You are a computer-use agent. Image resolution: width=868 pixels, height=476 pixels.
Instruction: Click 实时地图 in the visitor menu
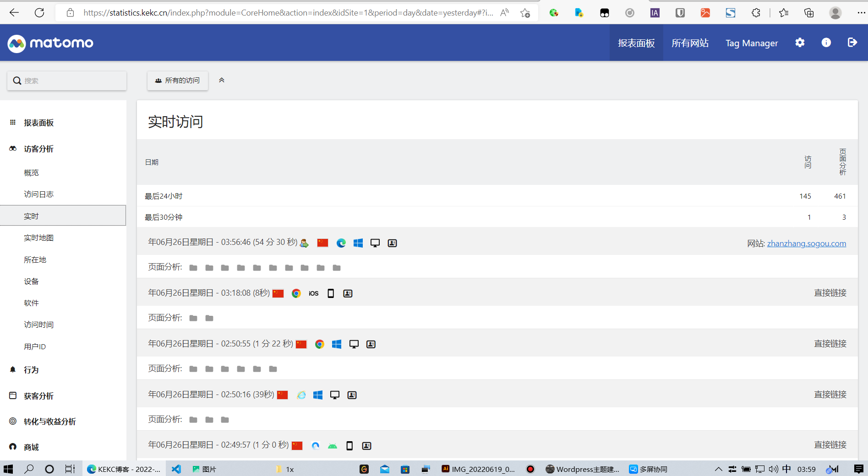tap(38, 238)
